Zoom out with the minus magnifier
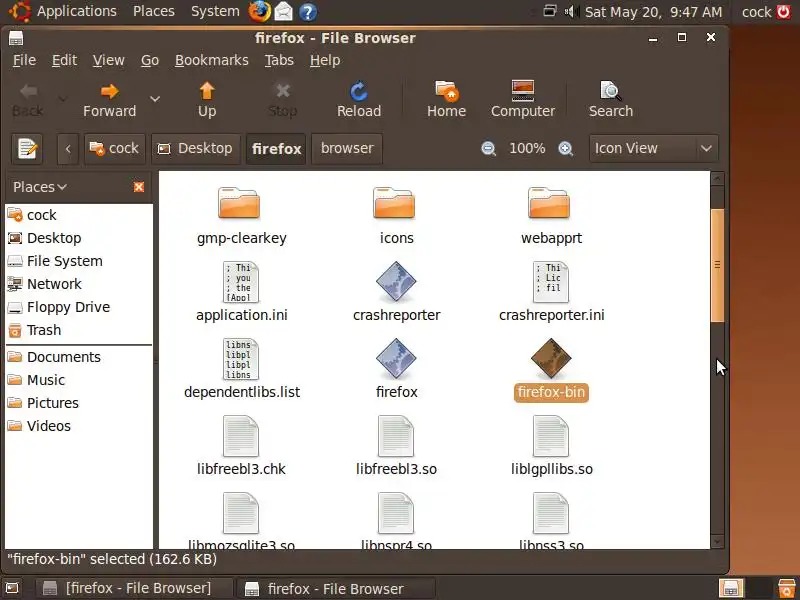 [488, 148]
